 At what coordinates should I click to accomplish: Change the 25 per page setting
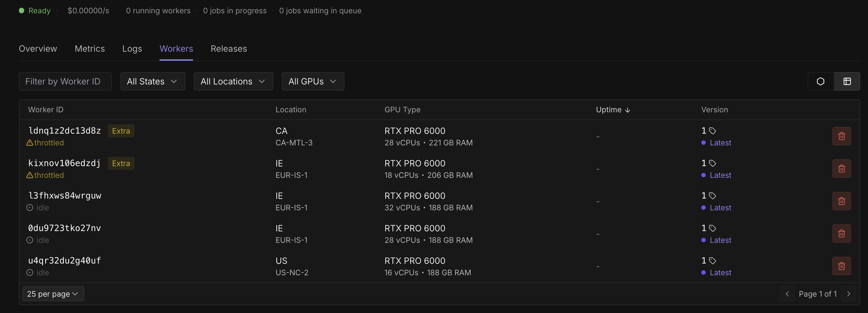point(53,294)
